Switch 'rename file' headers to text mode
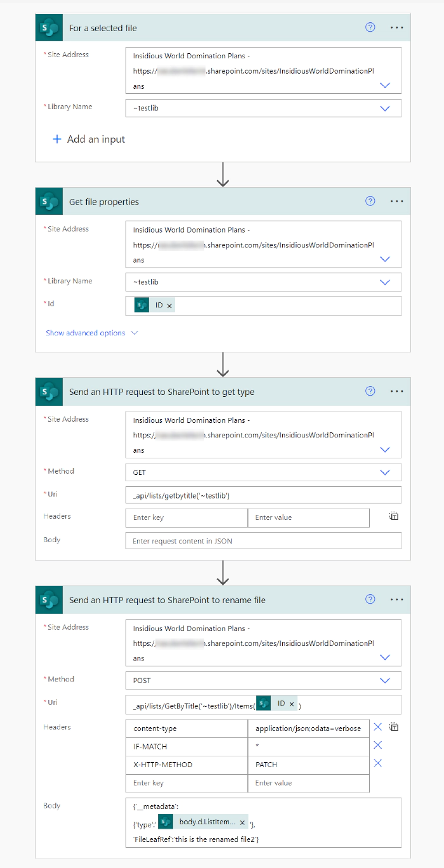444x868 pixels. pyautogui.click(x=394, y=727)
